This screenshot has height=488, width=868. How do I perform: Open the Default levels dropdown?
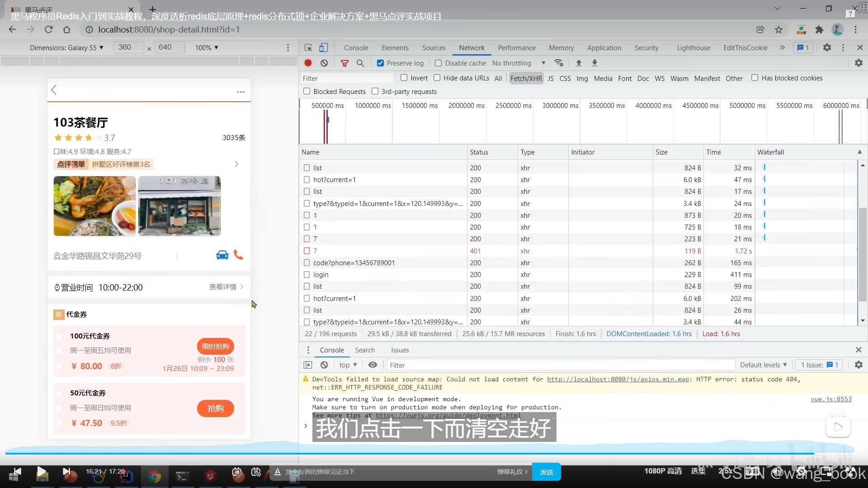click(763, 365)
